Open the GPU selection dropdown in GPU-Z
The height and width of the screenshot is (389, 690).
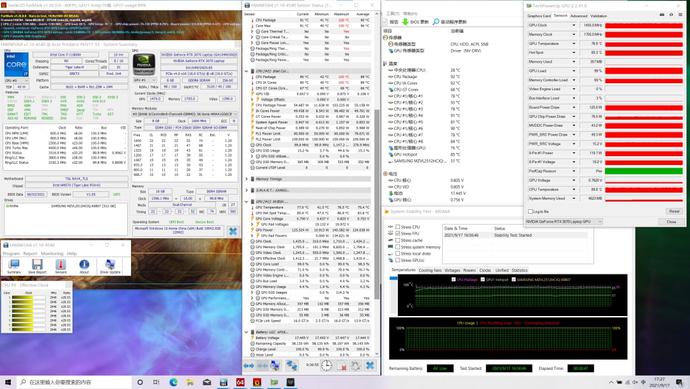[565, 221]
